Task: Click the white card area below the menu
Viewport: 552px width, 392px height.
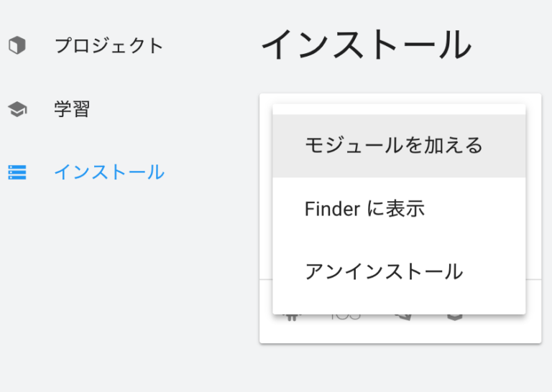Action: click(x=400, y=332)
